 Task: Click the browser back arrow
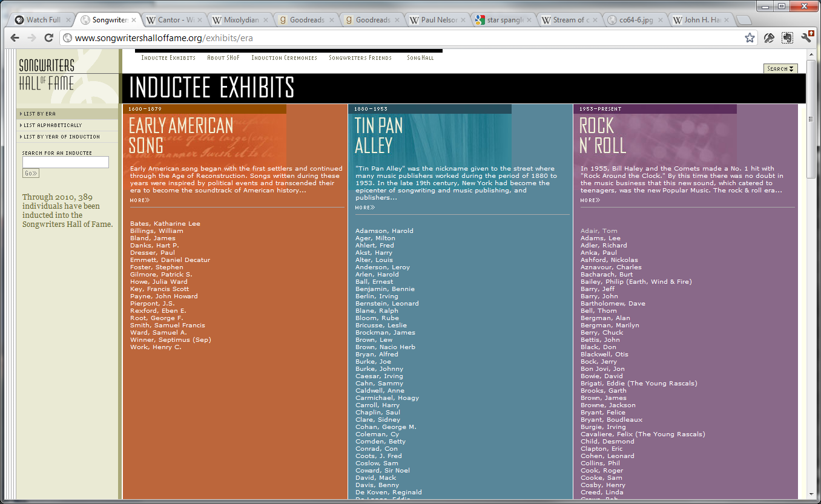[x=15, y=38]
